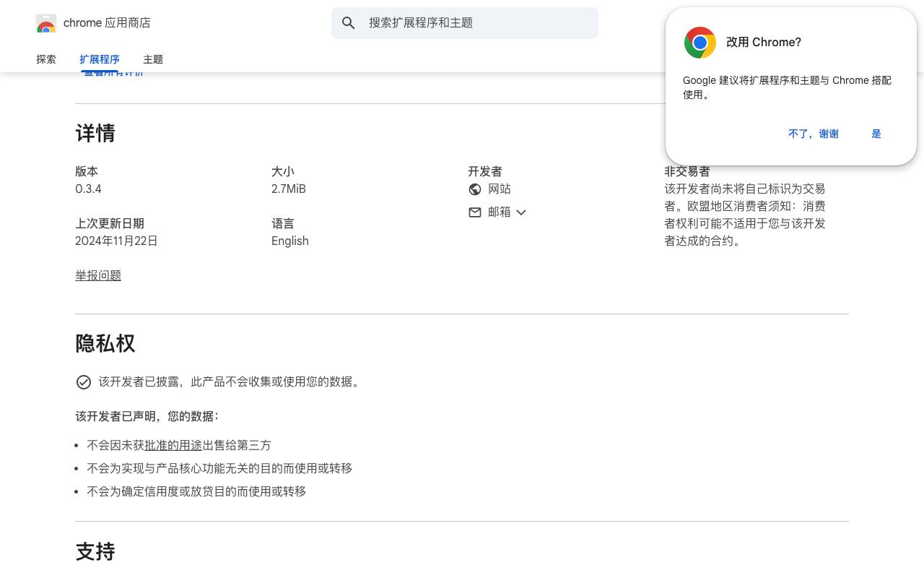Viewport: 924px width, 578px height.
Task: Click the 大小 label
Action: [x=283, y=172]
